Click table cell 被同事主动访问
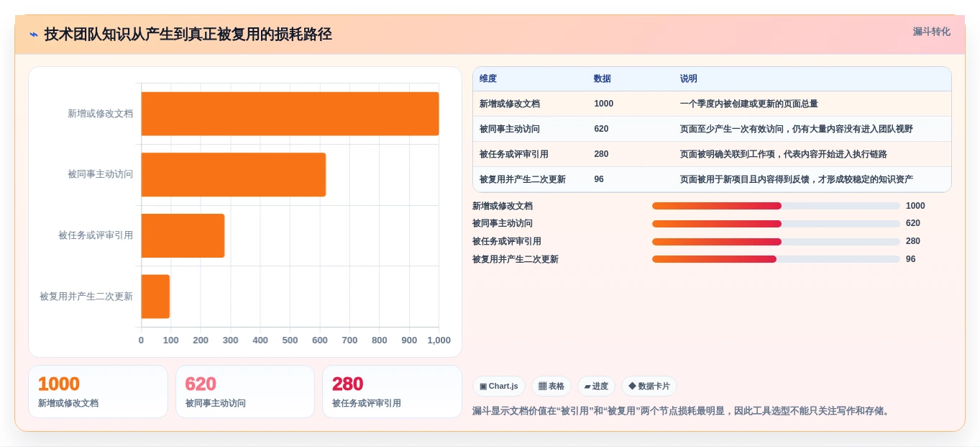Viewport: 980px width, 447px height. coord(510,129)
